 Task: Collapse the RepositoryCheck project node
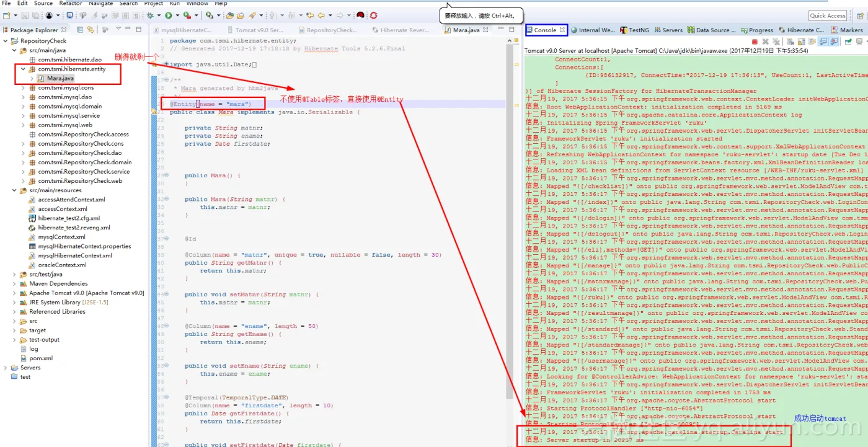pyautogui.click(x=6, y=41)
